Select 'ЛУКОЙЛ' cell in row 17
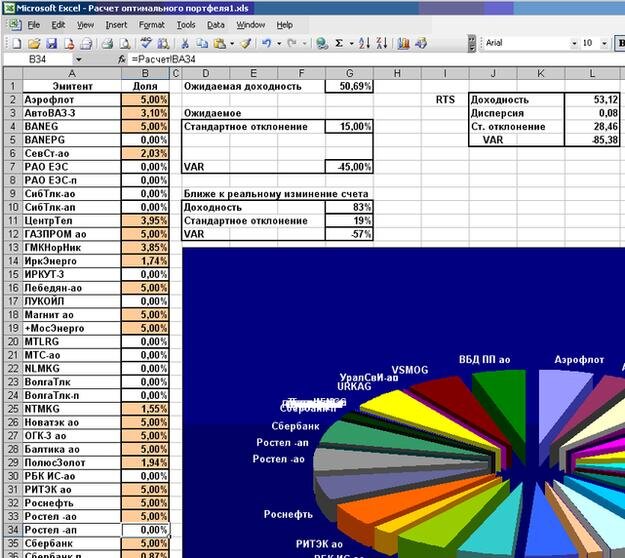 tap(72, 301)
